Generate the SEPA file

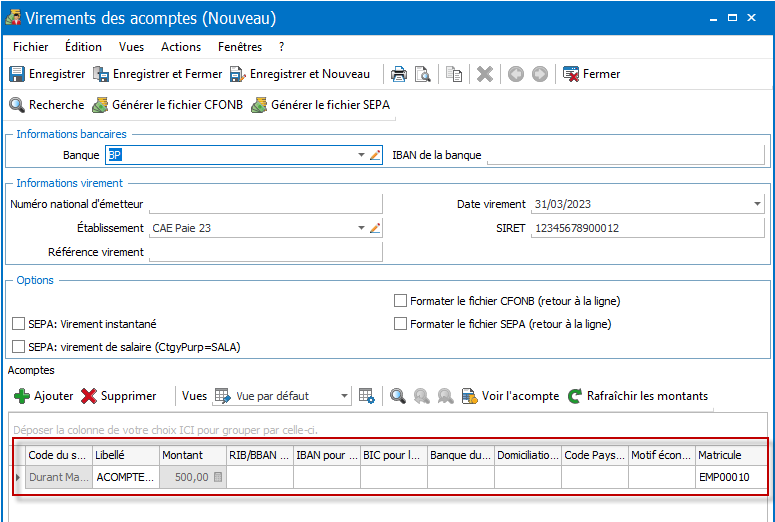click(x=321, y=105)
